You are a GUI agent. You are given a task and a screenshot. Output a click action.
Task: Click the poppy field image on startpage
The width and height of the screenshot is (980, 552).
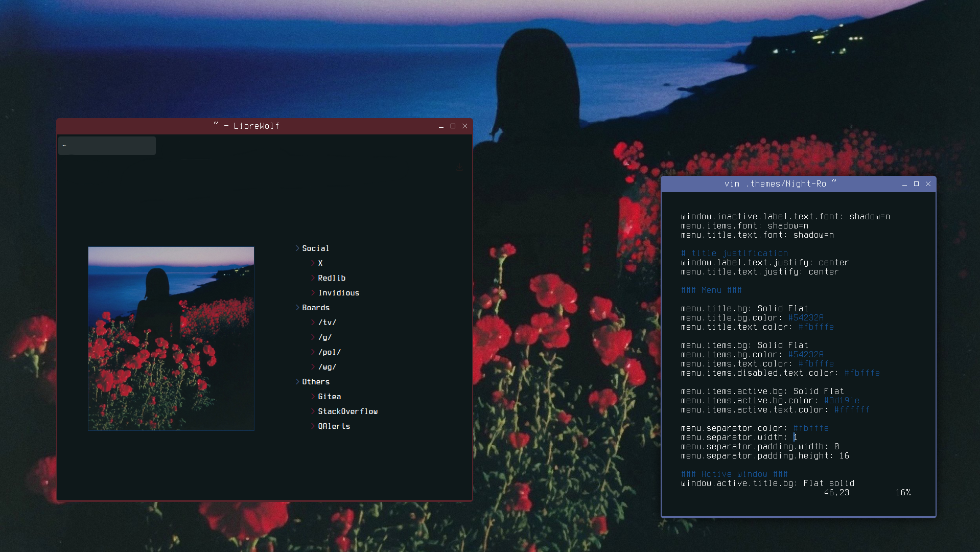[x=171, y=338]
